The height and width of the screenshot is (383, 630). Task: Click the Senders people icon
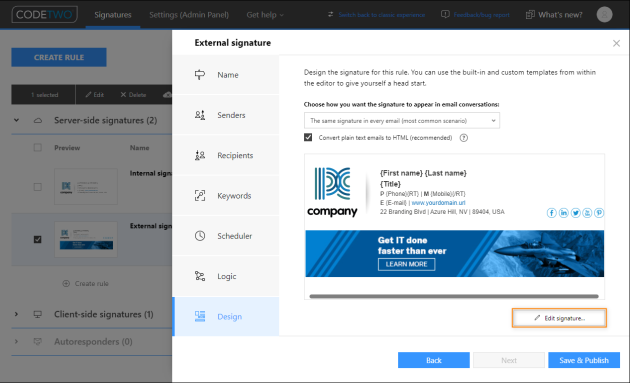[200, 115]
